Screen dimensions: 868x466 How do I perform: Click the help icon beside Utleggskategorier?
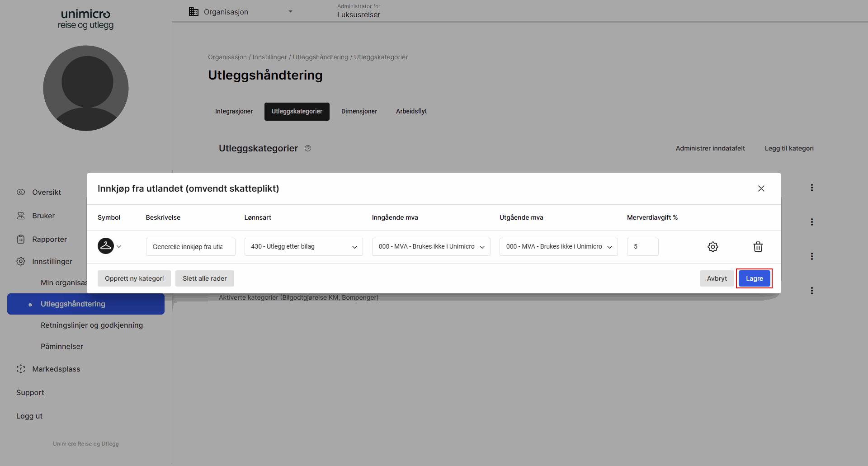coord(308,148)
